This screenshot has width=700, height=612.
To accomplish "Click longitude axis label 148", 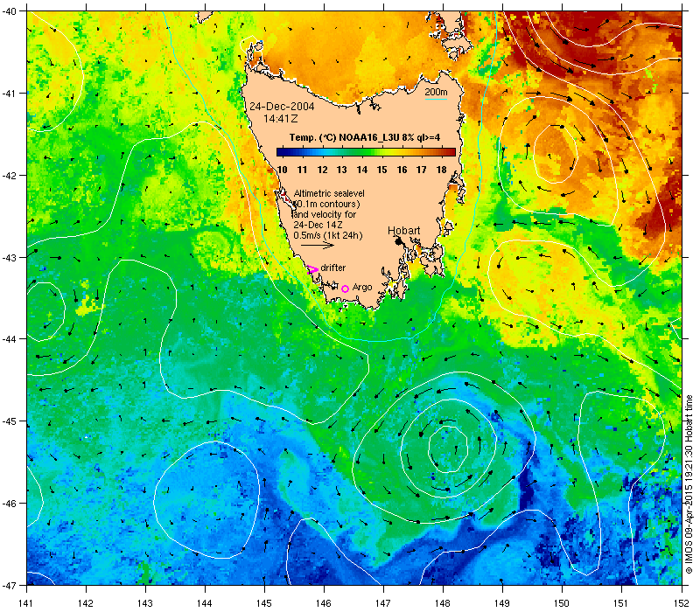I will 443,603.
